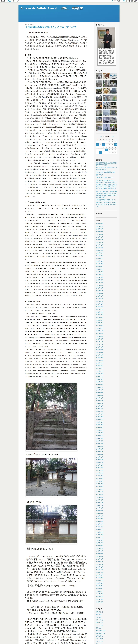The height and width of the screenshot is (644, 138).
Task: Open photo of stone lantern in shrine grounds
Action: coord(51,477)
